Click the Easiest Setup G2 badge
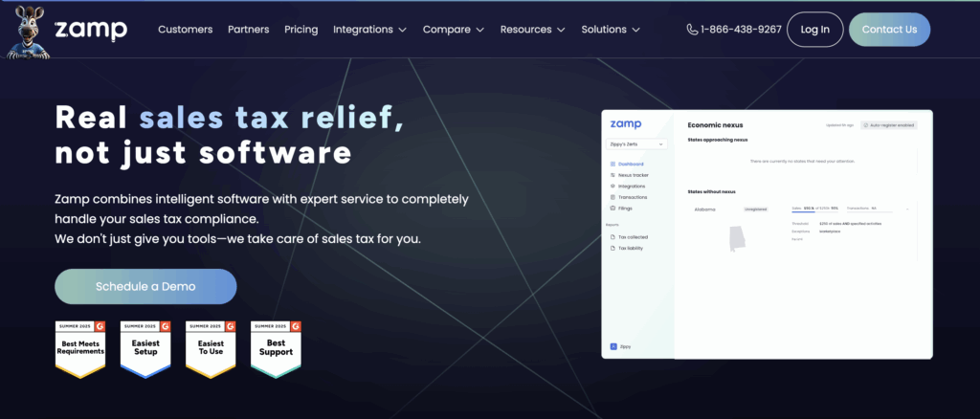Viewport: 980px width, 419px height. click(x=145, y=350)
